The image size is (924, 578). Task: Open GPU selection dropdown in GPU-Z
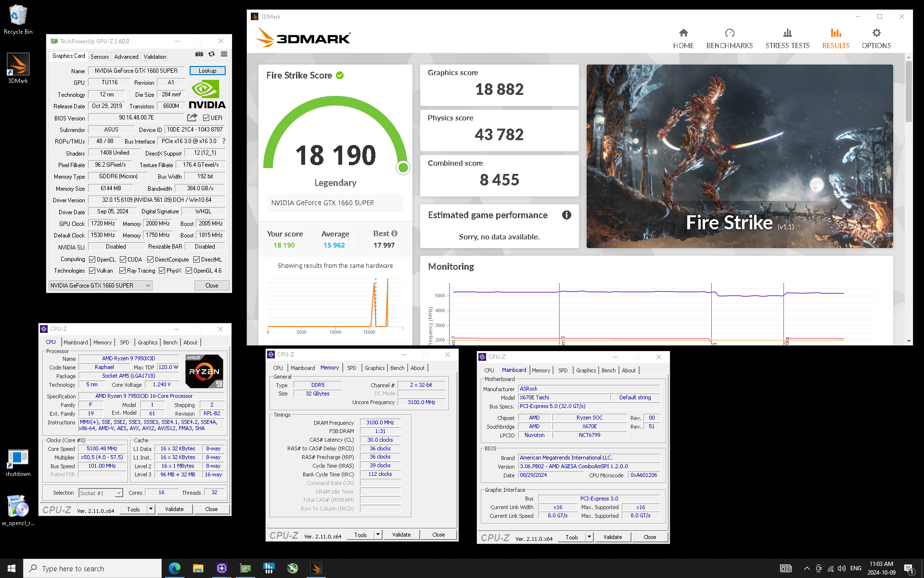(101, 286)
